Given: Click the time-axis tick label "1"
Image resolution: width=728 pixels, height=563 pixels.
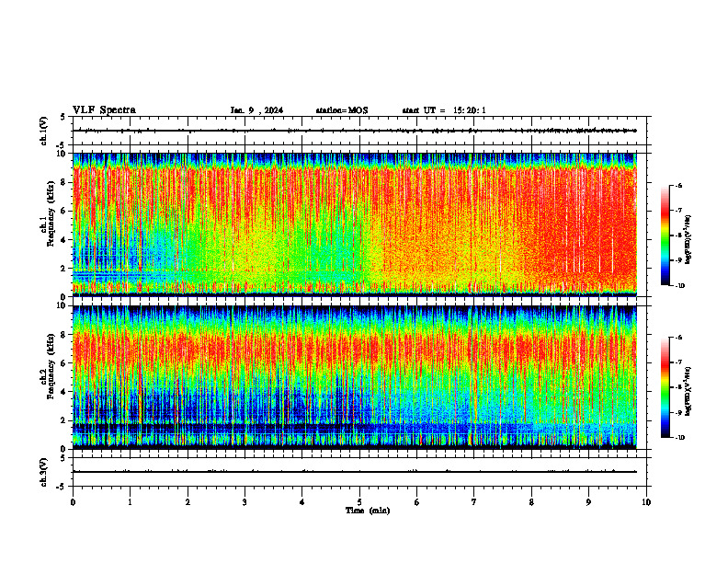Looking at the screenshot, I should 130,502.
